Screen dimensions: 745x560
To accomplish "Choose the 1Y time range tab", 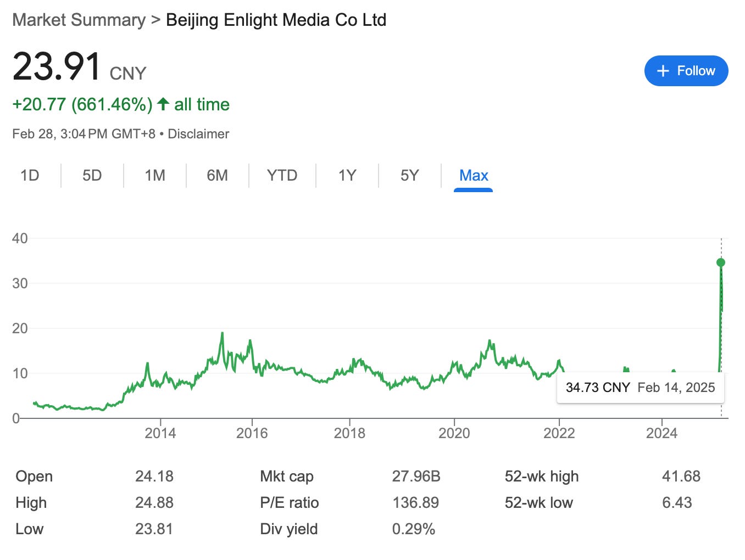I will point(347,175).
